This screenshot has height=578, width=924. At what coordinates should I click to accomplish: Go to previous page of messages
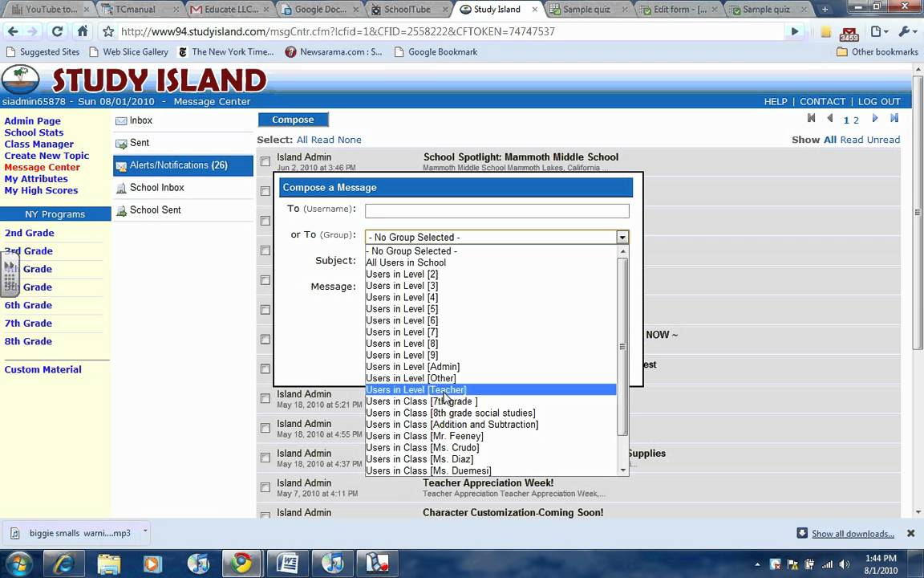pos(829,118)
